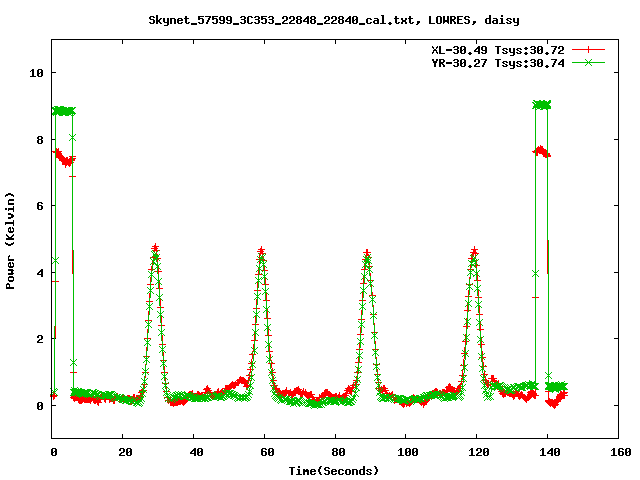
Task: Click x-axis tick label 80
Action: pos(338,452)
